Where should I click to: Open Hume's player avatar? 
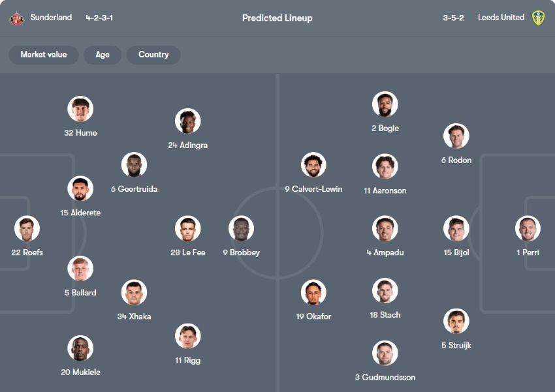[80, 110]
